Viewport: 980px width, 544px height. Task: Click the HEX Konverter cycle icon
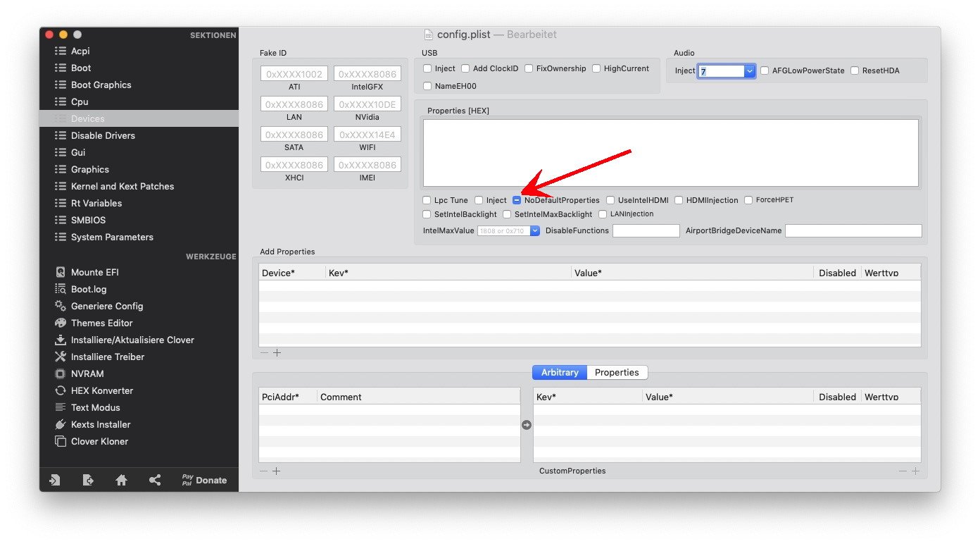click(61, 390)
